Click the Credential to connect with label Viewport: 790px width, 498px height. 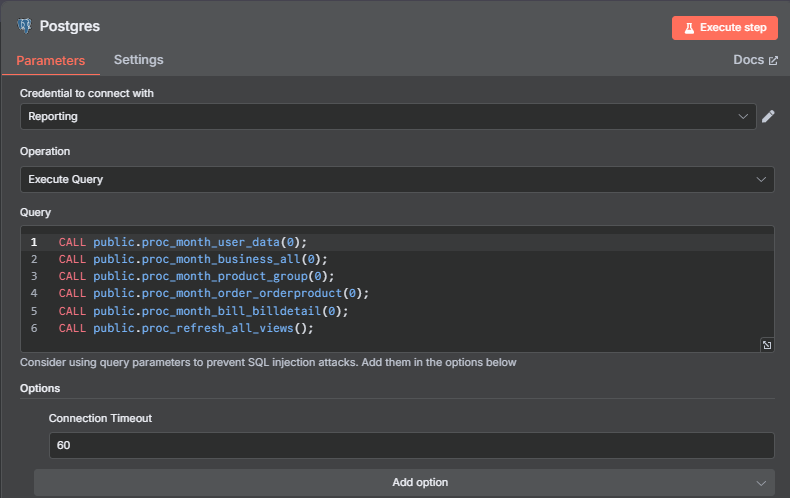(87, 93)
